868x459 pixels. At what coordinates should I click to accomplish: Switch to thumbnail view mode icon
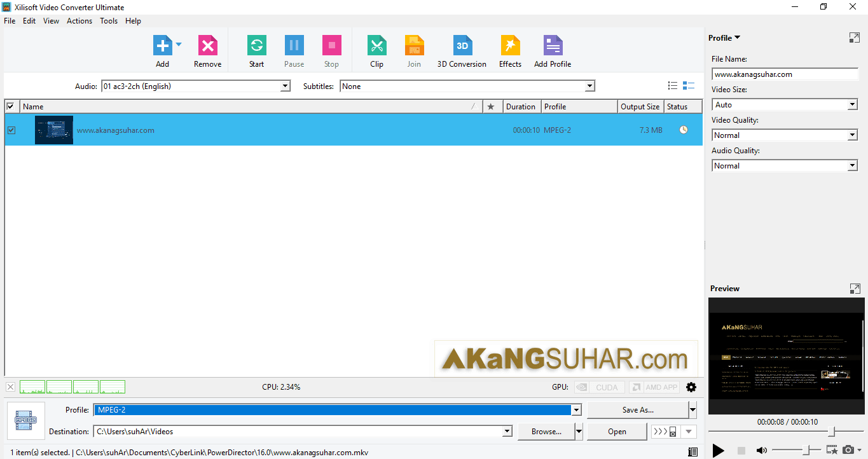pyautogui.click(x=688, y=86)
